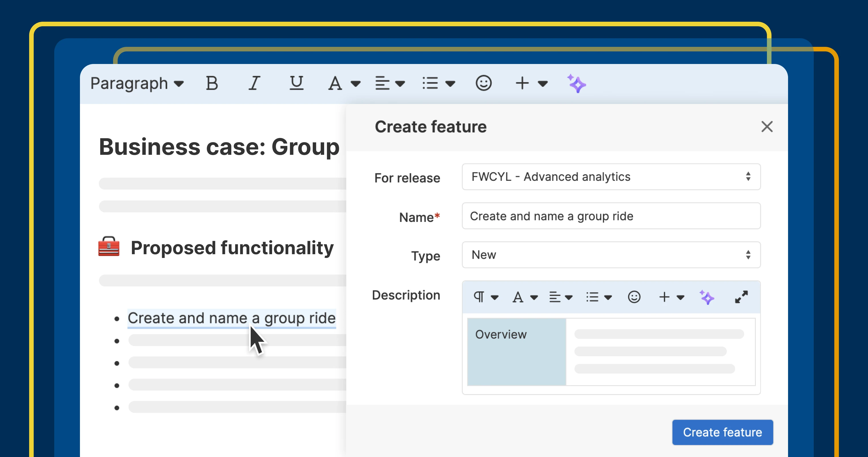Viewport: 868px width, 457px height.
Task: Expand description editor to full screen
Action: [741, 297]
